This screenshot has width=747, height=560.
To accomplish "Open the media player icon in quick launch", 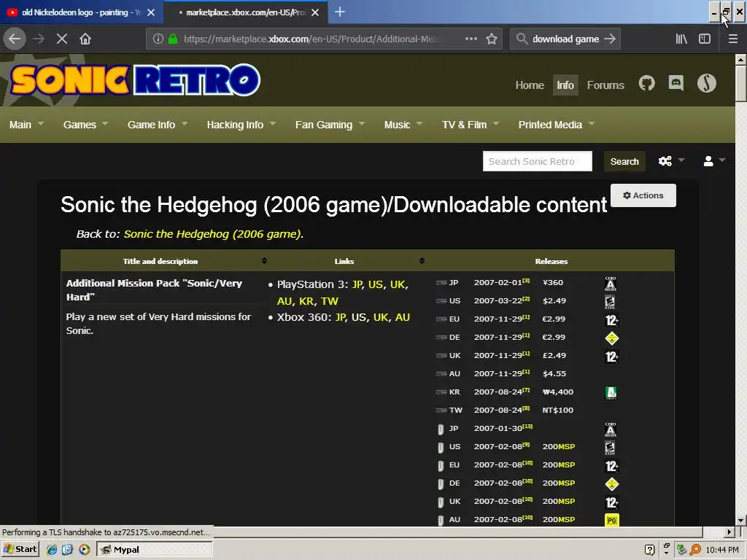I will 85,550.
